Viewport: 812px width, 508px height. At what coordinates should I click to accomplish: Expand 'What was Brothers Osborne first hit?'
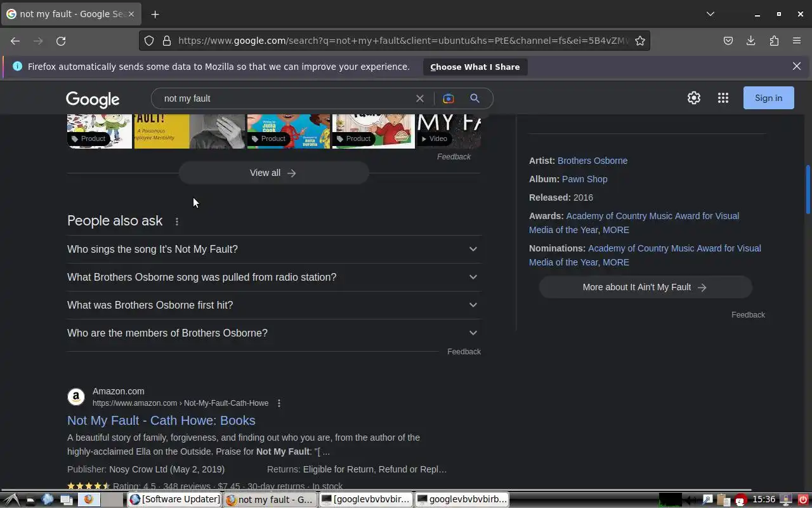pyautogui.click(x=274, y=305)
